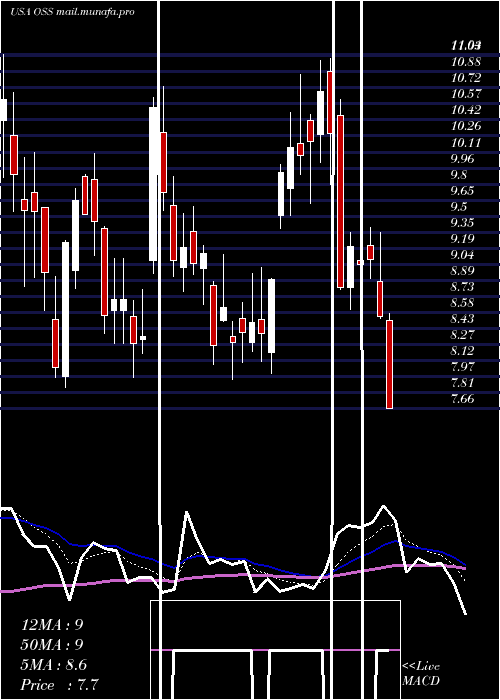Select the 7.66 price axis label
Image resolution: width=500 pixels, height=700 pixels.
(462, 399)
